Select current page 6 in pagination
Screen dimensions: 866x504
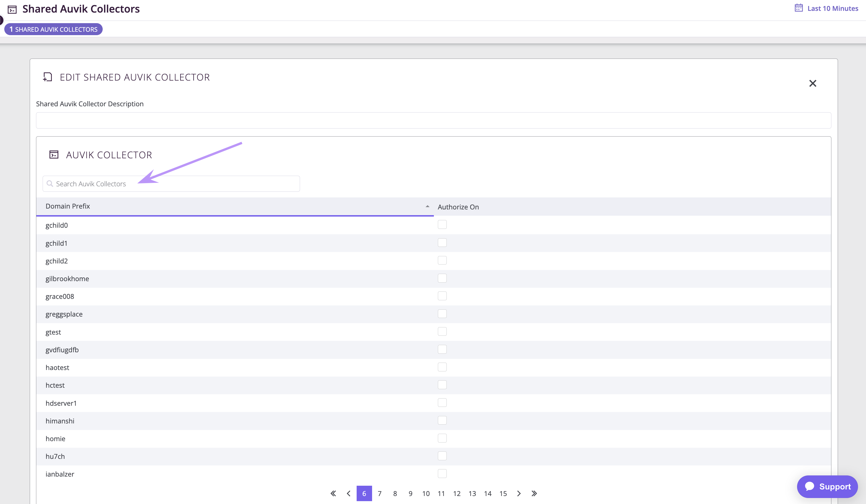pos(364,493)
